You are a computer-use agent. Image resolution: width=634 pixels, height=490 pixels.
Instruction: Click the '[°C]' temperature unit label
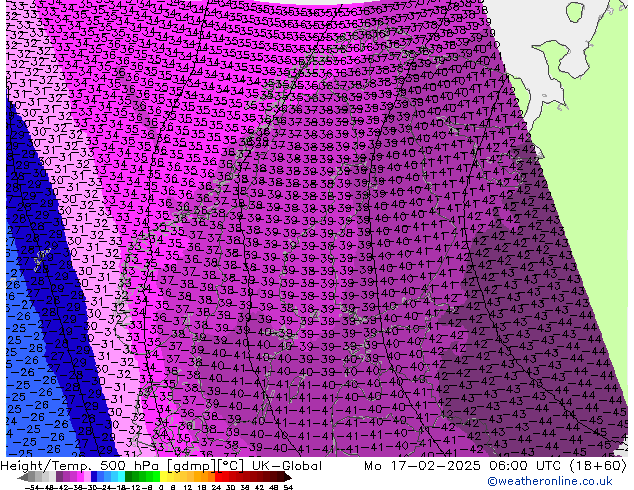[x=231, y=466]
